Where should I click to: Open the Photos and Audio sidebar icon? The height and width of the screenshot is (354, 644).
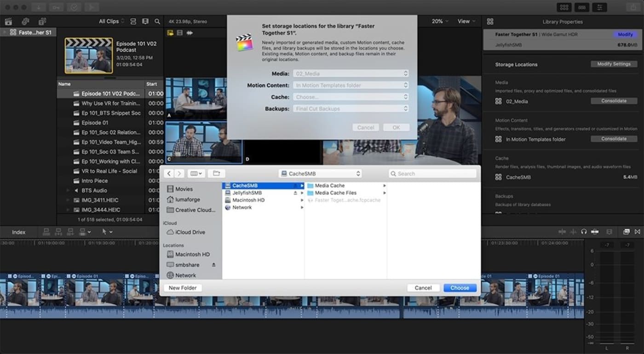pos(25,21)
